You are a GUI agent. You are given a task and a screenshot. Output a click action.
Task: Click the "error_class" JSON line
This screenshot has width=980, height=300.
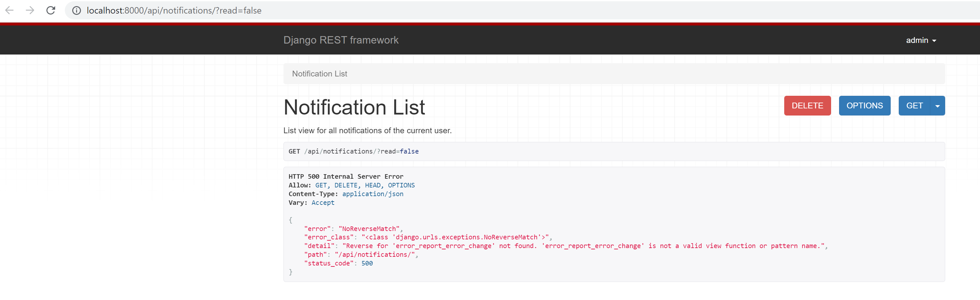pos(428,237)
